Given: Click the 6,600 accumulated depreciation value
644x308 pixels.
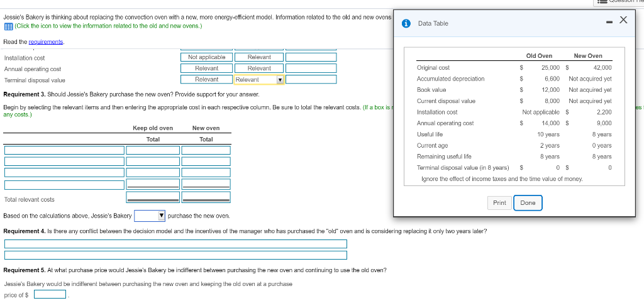Looking at the screenshot, I should click(552, 79).
